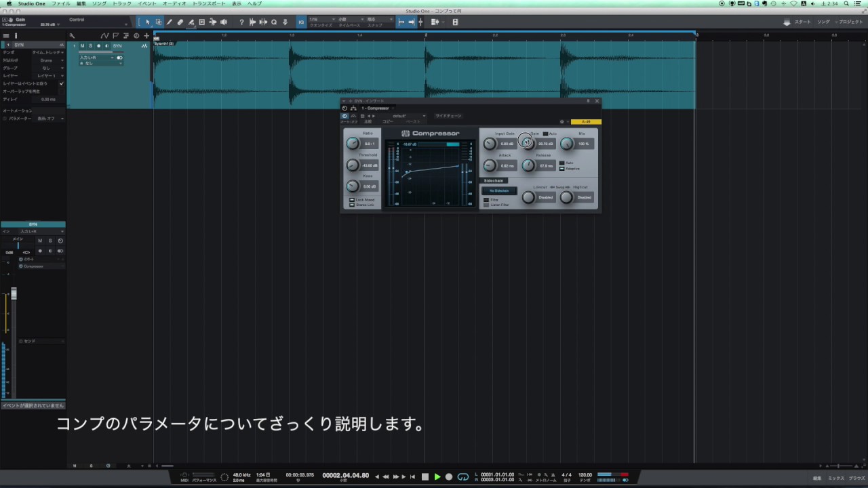This screenshot has width=868, height=488.
Task: Select the Bend tool
Action: 212,22
